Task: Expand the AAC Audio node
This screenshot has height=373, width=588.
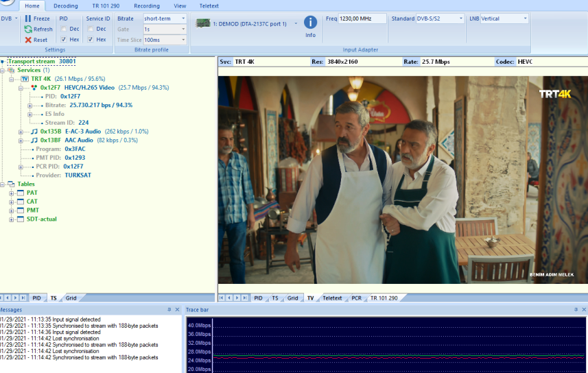Action: pyautogui.click(x=21, y=141)
